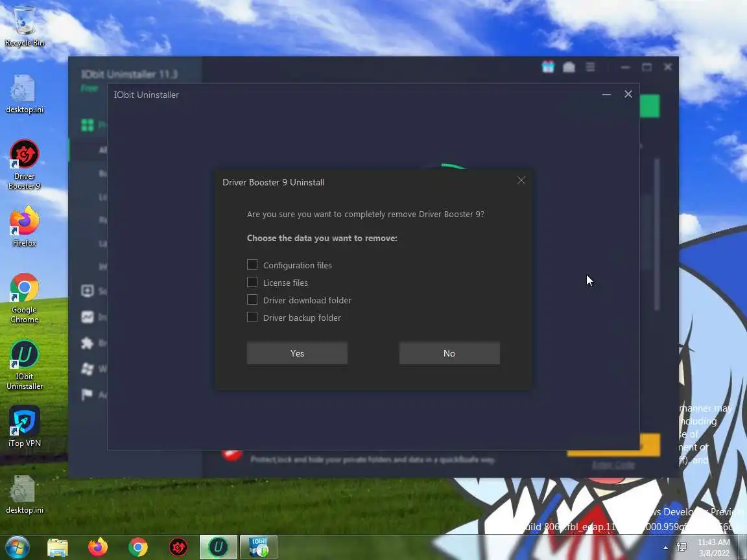Select the top desktop.ini file icon
This screenshot has width=747, height=560.
(24, 94)
